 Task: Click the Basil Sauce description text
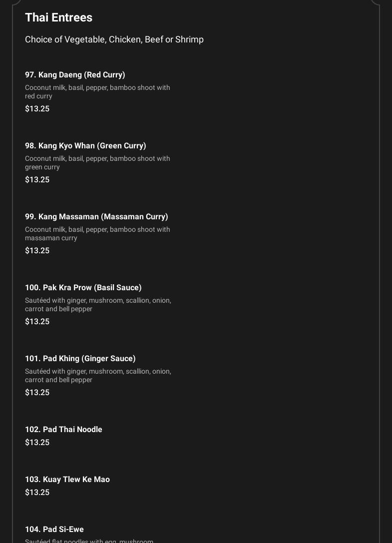click(98, 305)
